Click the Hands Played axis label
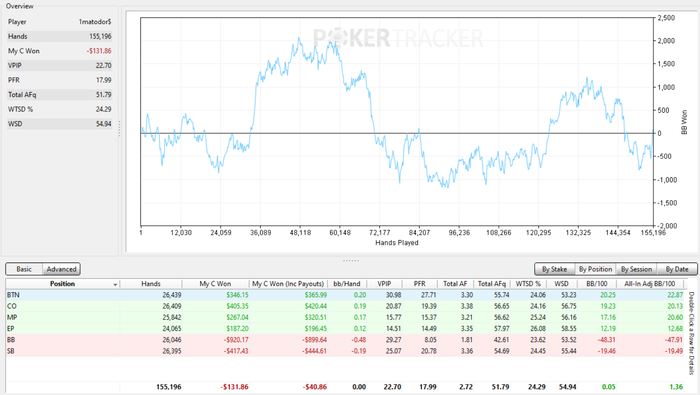The image size is (700, 395). click(397, 243)
